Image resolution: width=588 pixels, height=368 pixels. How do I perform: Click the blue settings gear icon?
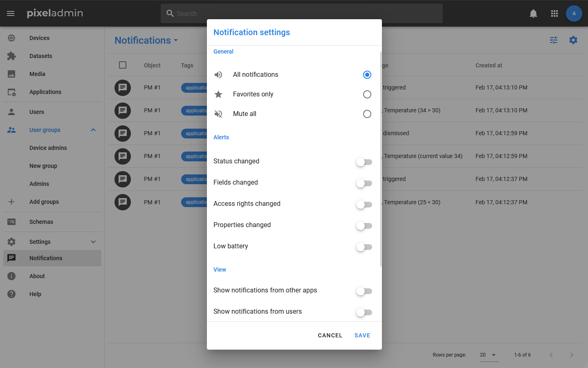(x=573, y=40)
